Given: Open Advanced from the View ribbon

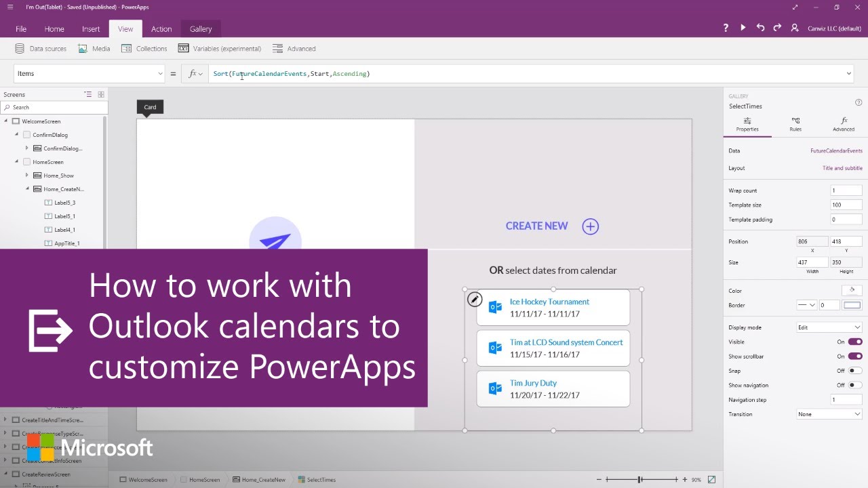Looking at the screenshot, I should [x=294, y=49].
